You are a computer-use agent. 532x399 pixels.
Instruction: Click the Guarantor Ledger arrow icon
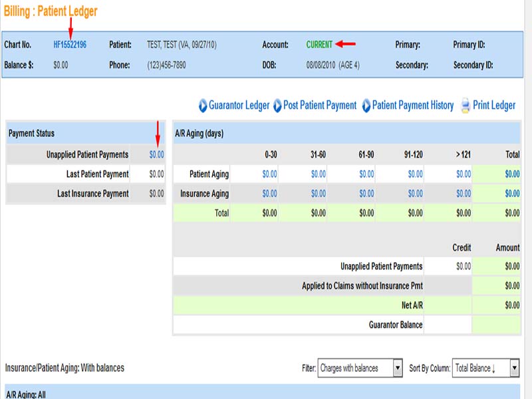(203, 106)
